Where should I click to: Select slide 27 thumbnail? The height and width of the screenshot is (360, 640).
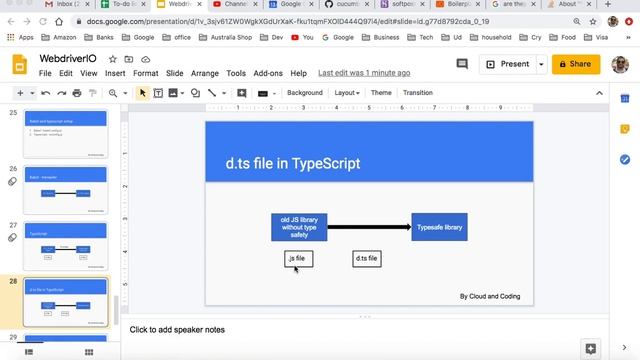65,246
